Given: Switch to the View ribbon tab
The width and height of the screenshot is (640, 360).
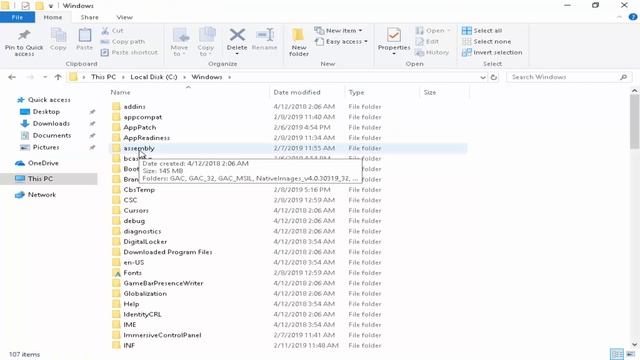Looking at the screenshot, I should point(124,17).
